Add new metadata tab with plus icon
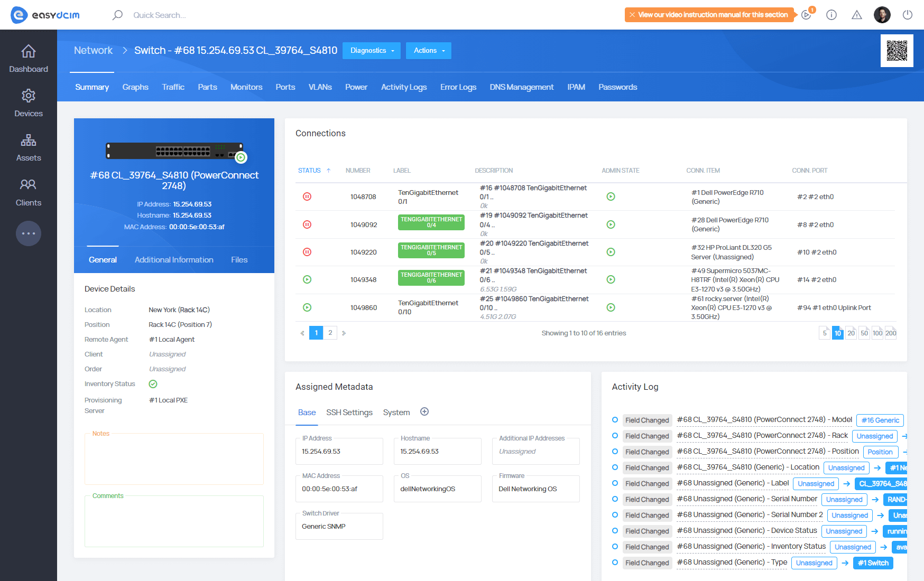Viewport: 924px width, 581px height. (424, 412)
